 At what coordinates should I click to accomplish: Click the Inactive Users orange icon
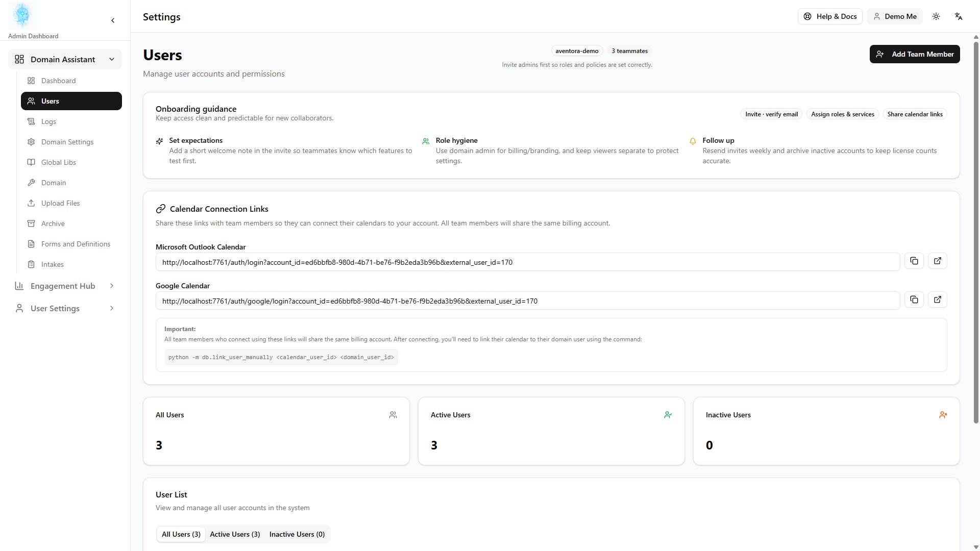point(943,415)
